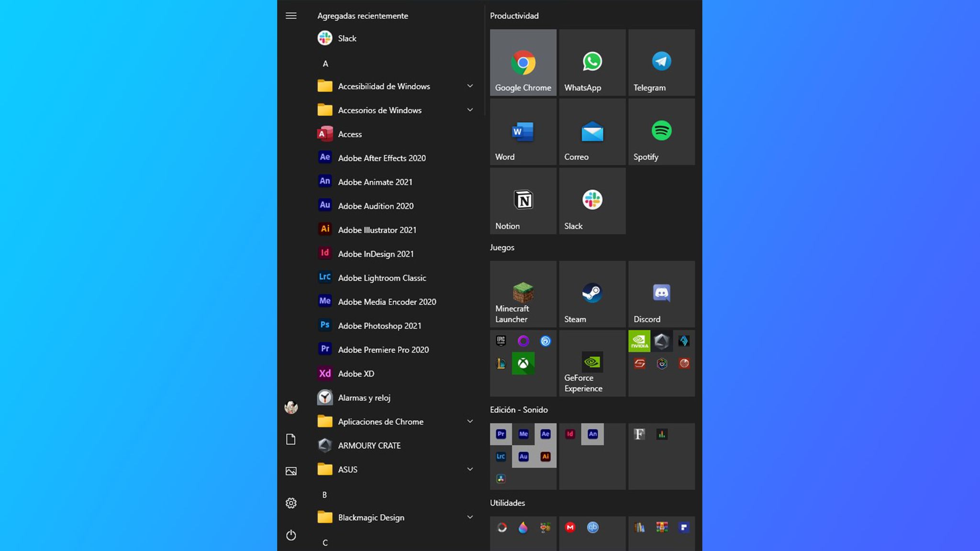Open the Discord tile
The image size is (980, 551).
pos(661,293)
